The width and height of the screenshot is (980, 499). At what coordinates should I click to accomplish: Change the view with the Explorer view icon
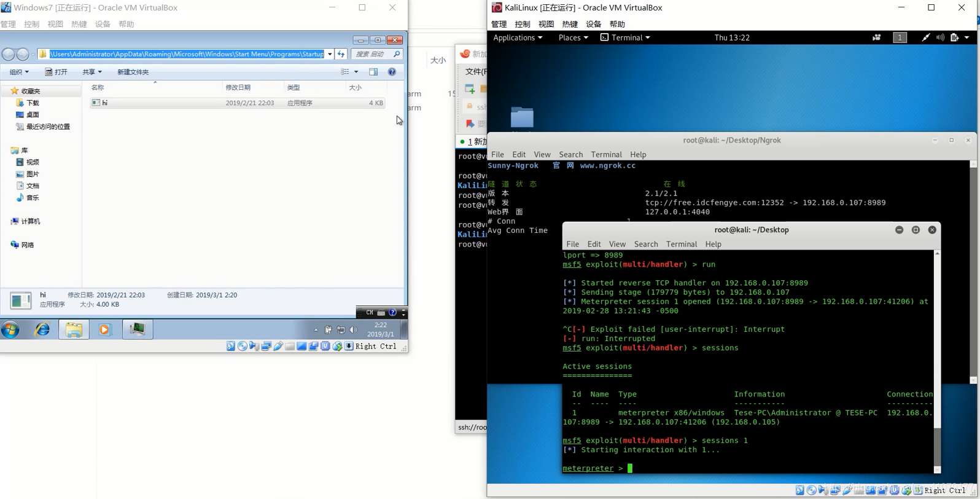[x=345, y=72]
